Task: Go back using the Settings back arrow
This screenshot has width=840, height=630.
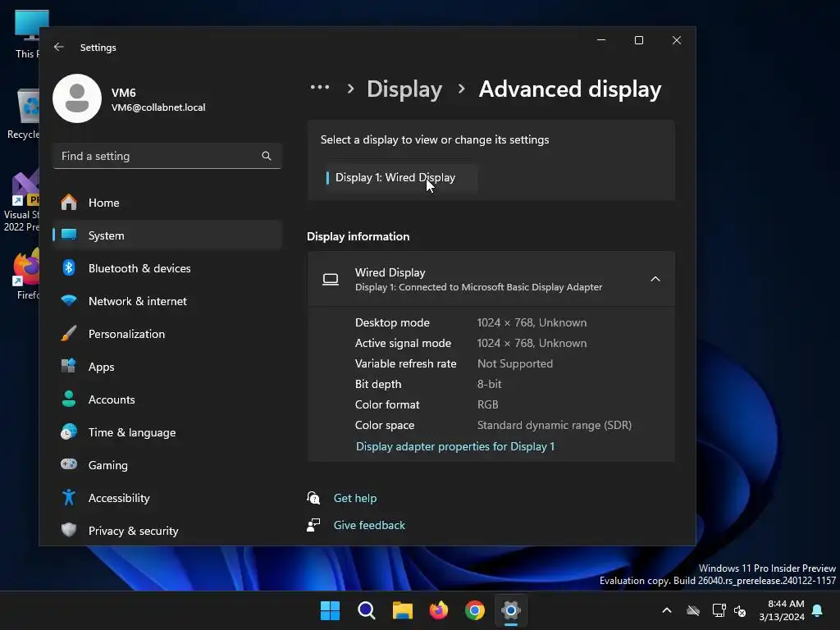Action: pyautogui.click(x=59, y=47)
